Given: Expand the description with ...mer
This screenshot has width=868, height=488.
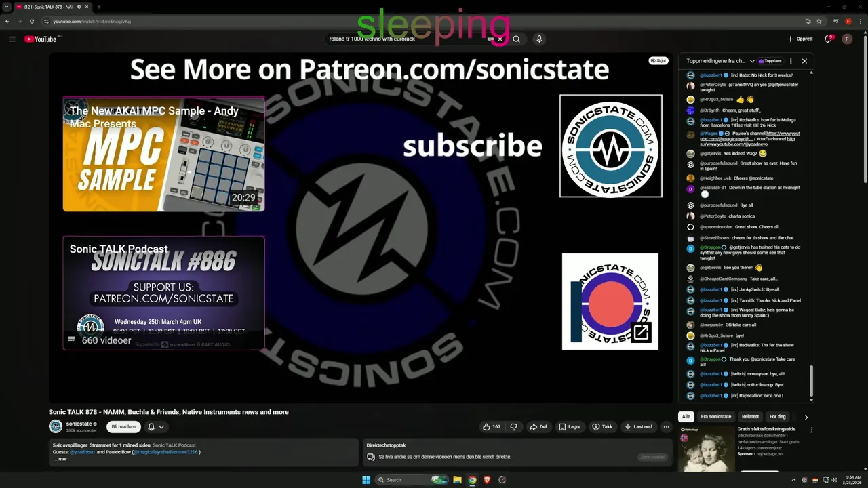Looking at the screenshot, I should pos(61,459).
